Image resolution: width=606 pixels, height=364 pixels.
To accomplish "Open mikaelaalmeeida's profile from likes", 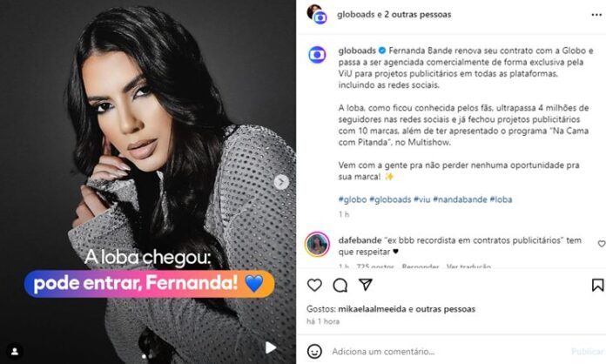I will [x=372, y=309].
